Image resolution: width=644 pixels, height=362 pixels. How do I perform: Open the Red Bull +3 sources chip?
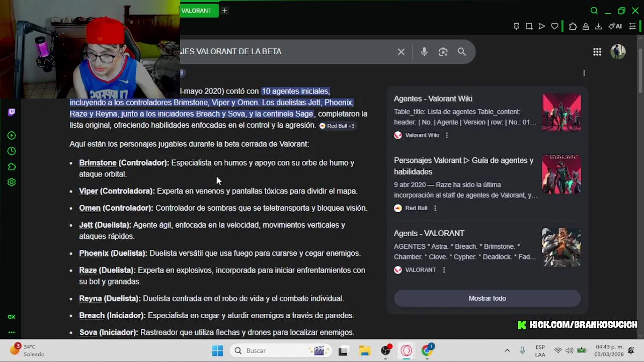[337, 126]
